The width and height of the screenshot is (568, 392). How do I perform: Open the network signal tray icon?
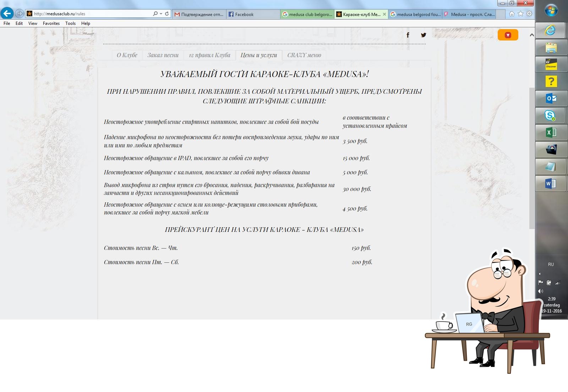pos(558,283)
